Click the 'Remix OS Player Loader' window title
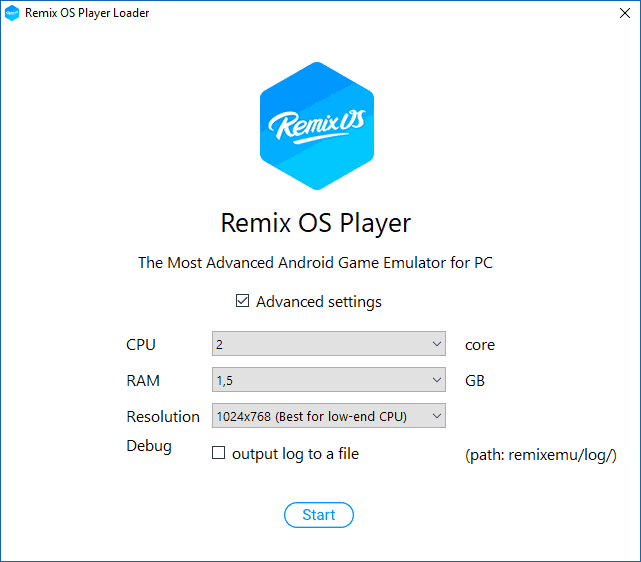This screenshot has height=562, width=641. click(87, 13)
